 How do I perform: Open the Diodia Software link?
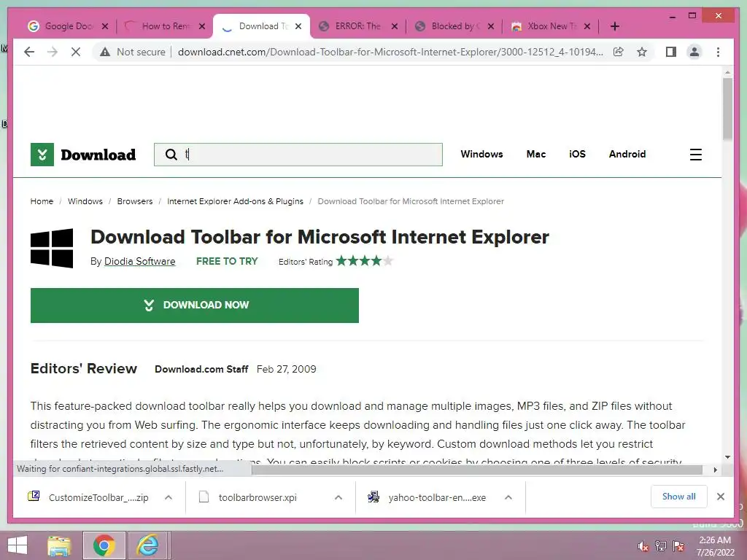coord(139,261)
